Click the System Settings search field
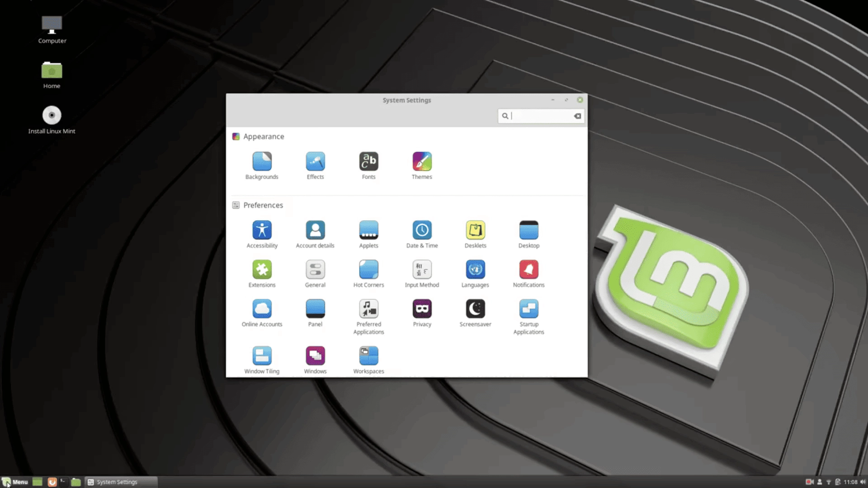The height and width of the screenshot is (488, 868). point(541,116)
